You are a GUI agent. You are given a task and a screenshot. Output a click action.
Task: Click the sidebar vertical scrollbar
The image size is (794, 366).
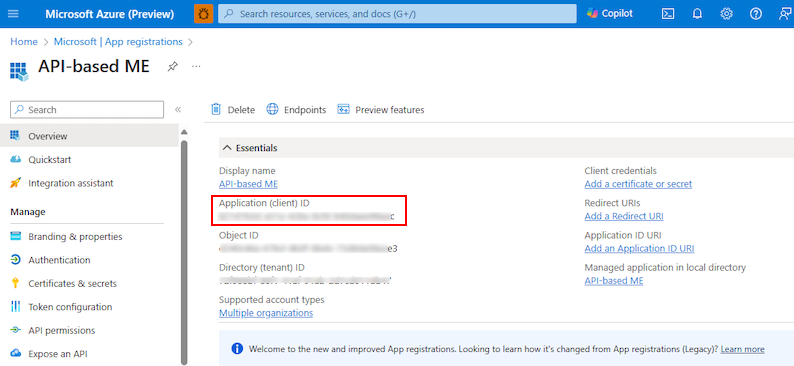click(x=184, y=252)
